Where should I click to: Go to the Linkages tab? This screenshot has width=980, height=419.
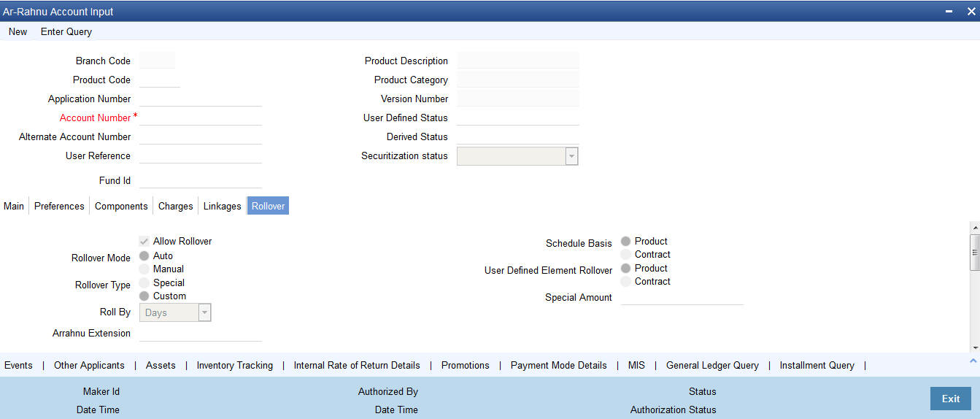tap(223, 206)
